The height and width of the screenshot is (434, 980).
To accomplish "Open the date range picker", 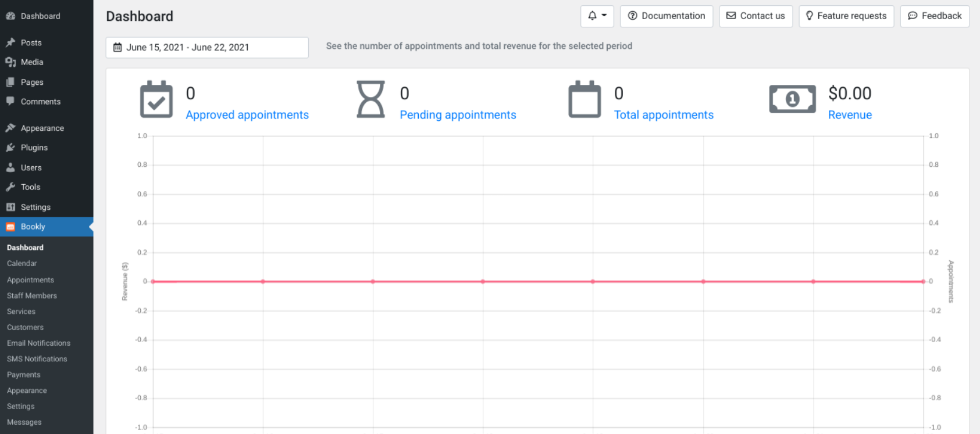I will point(206,48).
